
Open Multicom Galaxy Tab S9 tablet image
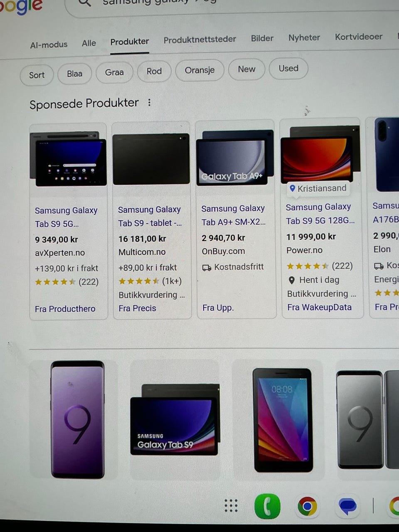click(x=151, y=159)
